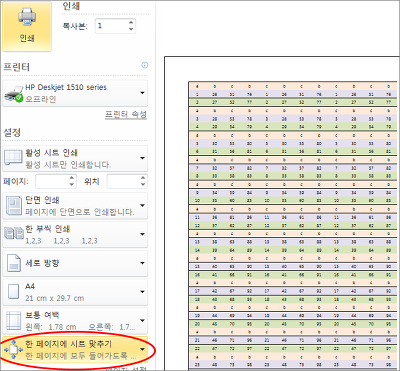Open the 프린터 속성 link
Screen dimensions: 400x371
tap(126, 115)
